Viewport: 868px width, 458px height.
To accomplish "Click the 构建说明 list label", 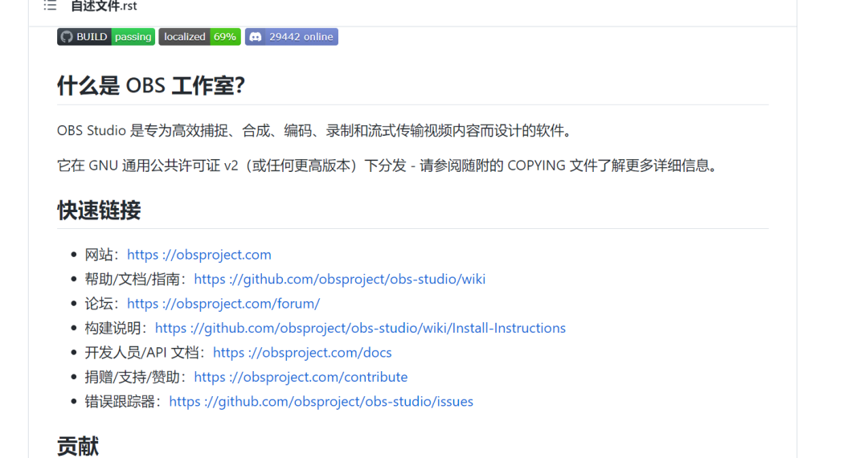I will 117,328.
